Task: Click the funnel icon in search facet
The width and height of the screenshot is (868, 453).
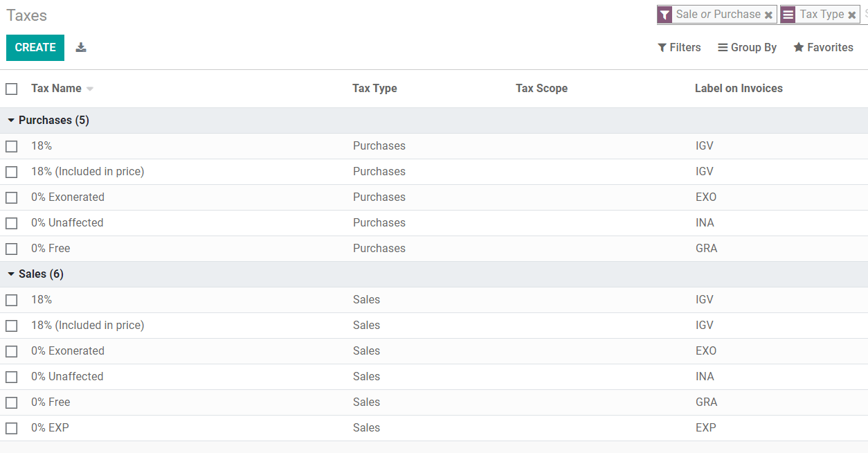Action: [x=664, y=15]
